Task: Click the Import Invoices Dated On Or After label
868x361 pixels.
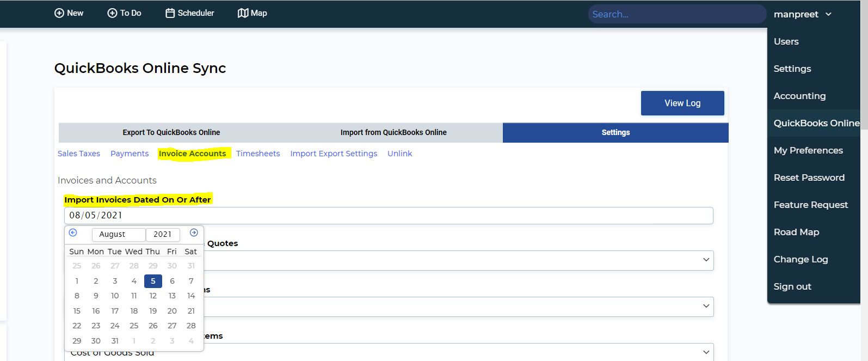Action: click(138, 200)
